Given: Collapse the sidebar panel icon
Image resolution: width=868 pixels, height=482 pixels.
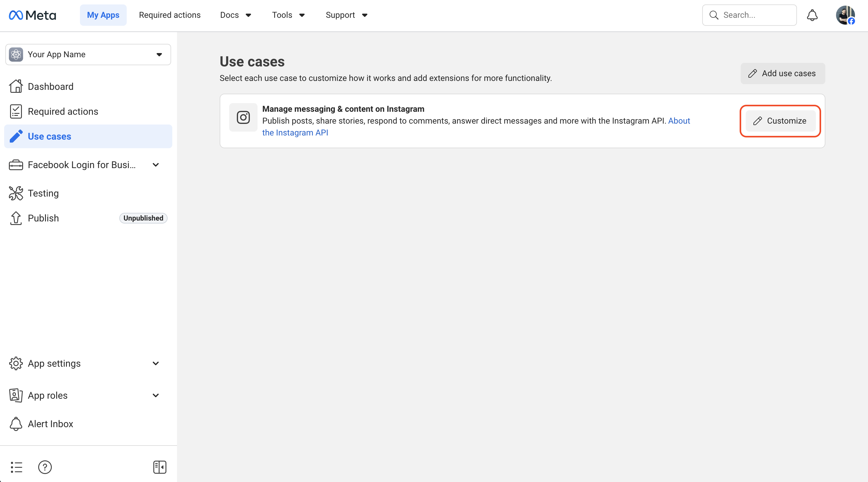Looking at the screenshot, I should click(x=160, y=467).
